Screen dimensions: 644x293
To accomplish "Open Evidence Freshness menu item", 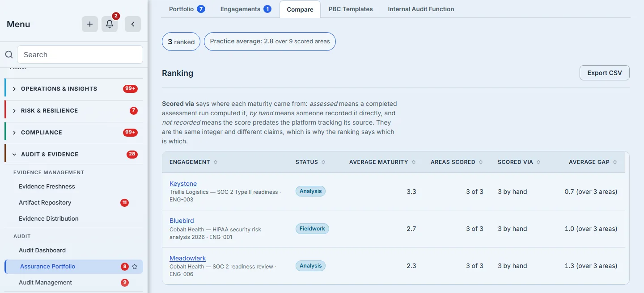I will [x=47, y=187].
